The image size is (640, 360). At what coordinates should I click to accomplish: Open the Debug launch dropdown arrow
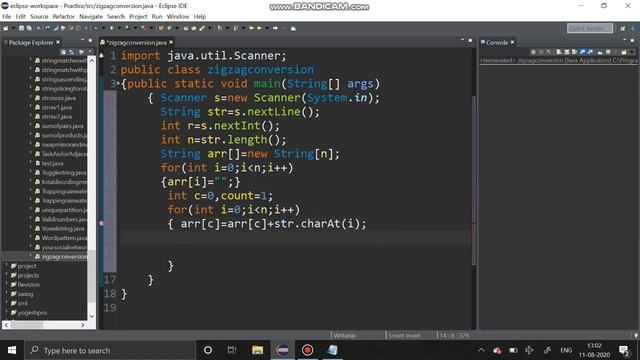coord(103,28)
